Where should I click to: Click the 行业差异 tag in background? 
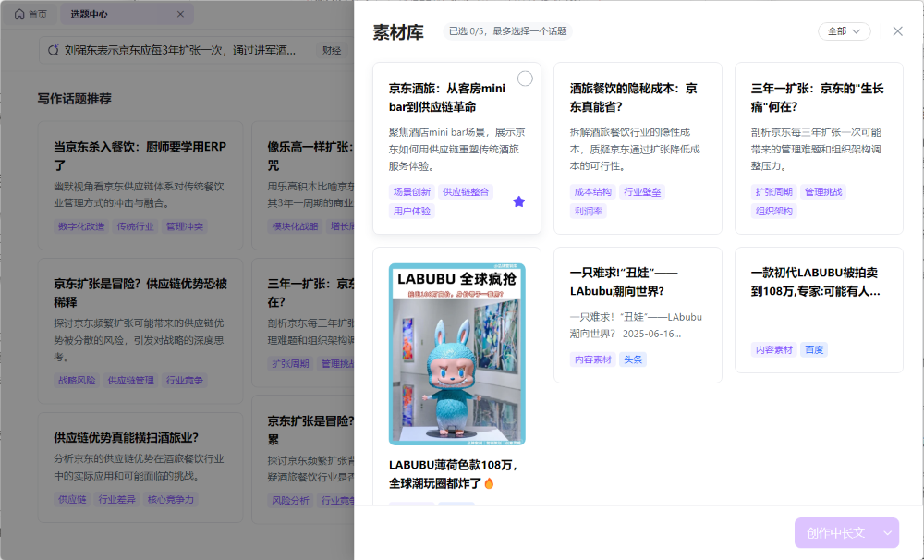pos(116,499)
